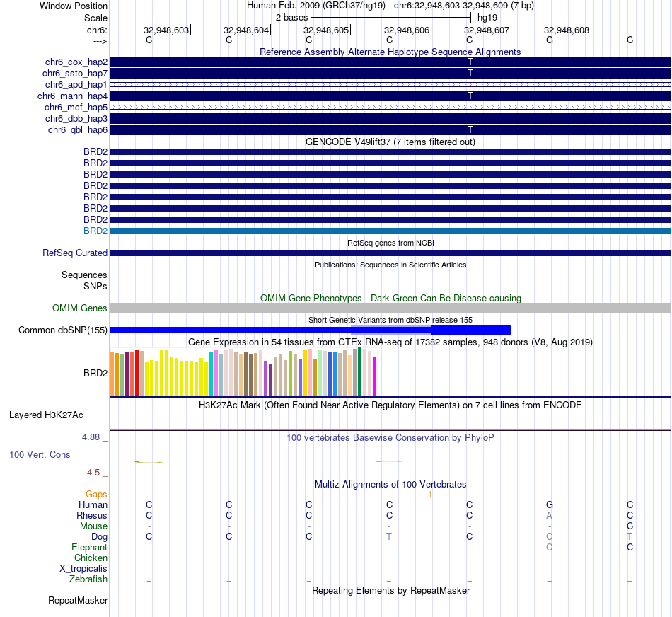Image resolution: width=672 pixels, height=617 pixels.
Task: Click the H3K27Ac Mark ENCODE track title
Action: tap(390, 405)
